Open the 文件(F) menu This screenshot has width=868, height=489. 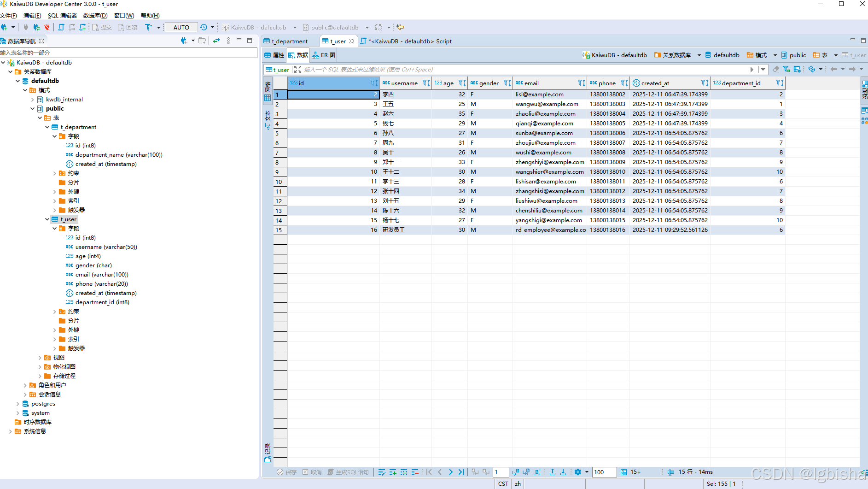pyautogui.click(x=9, y=15)
